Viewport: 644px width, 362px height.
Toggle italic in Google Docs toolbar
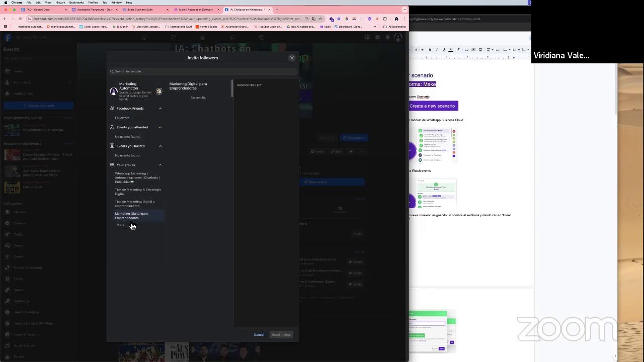click(x=437, y=50)
